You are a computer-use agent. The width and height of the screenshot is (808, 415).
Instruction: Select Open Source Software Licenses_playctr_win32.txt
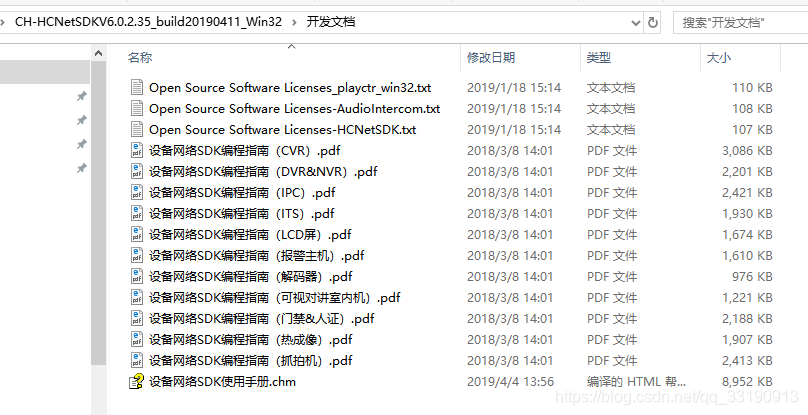290,88
